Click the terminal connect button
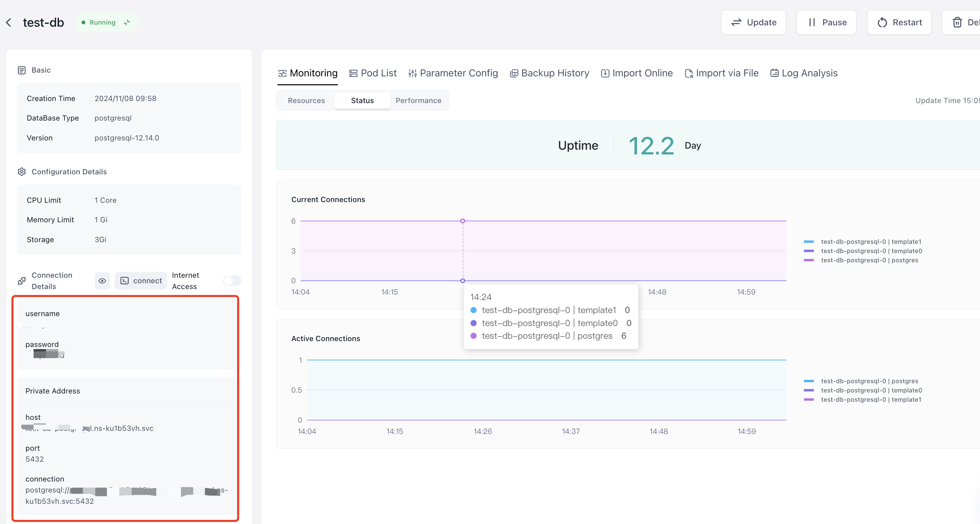The image size is (980, 524). 141,280
